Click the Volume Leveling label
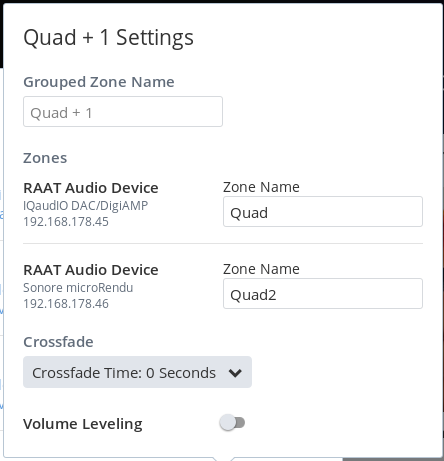 tap(83, 424)
